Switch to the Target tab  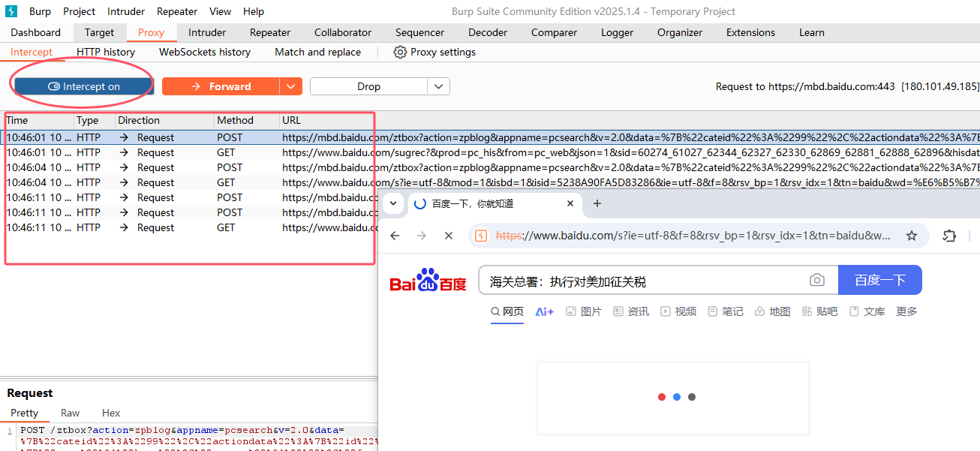click(100, 32)
